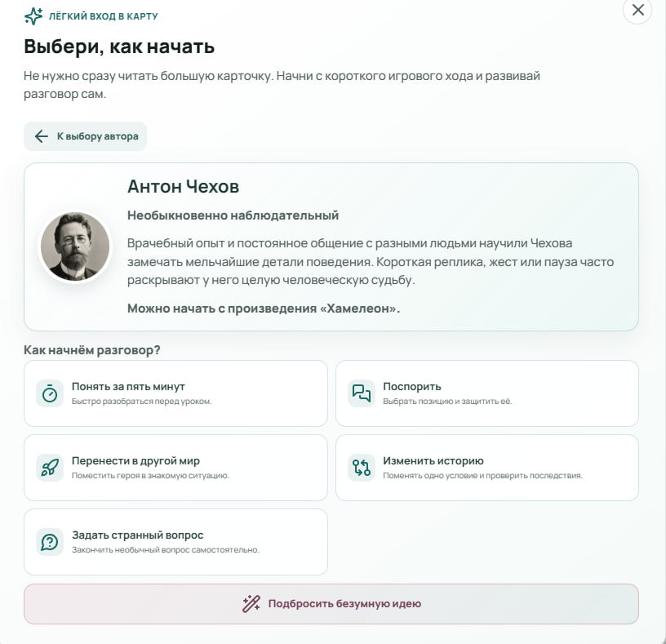Go back via К выбору автора
The height and width of the screenshot is (644, 666).
[86, 136]
